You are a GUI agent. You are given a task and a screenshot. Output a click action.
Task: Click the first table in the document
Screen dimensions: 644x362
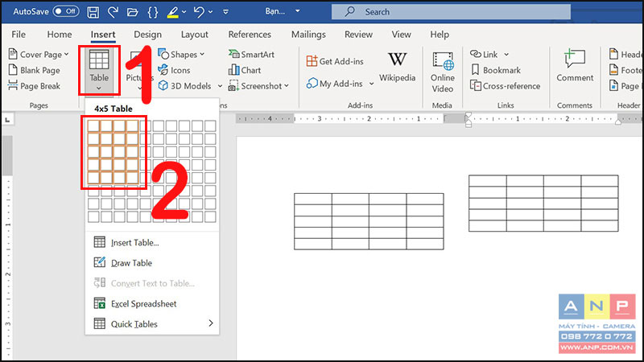(x=369, y=221)
